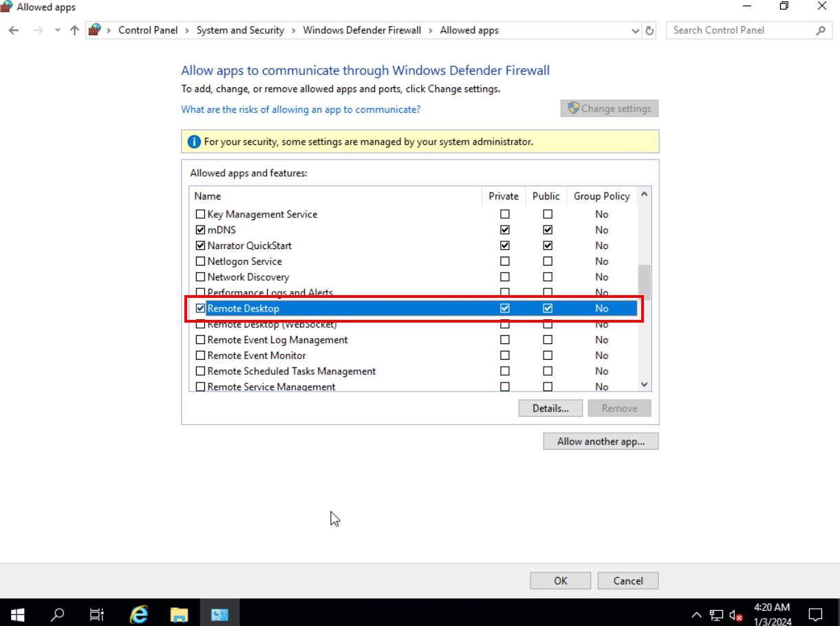Toggle the mDNS name checkbox
The image size is (840, 626).
(201, 230)
